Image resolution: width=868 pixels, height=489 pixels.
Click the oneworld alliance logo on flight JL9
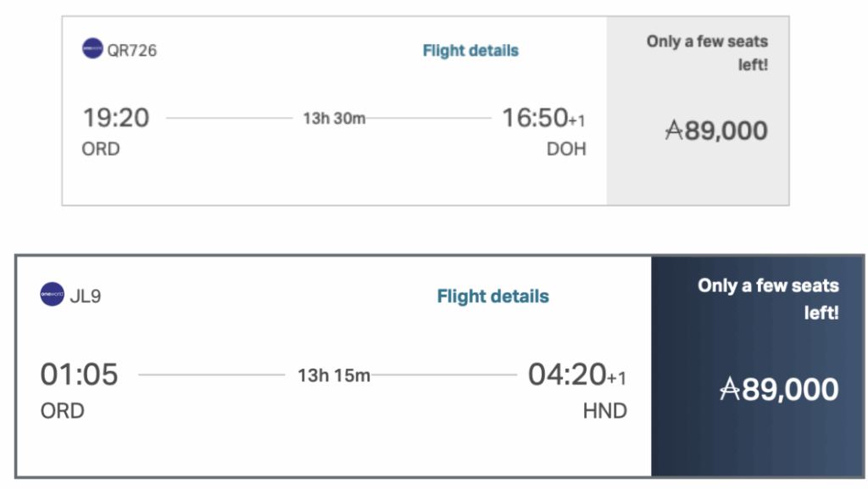coord(51,295)
